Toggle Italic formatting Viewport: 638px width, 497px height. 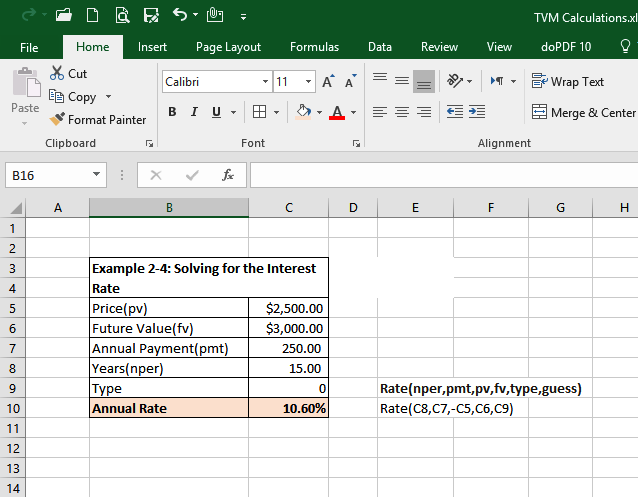tap(194, 112)
